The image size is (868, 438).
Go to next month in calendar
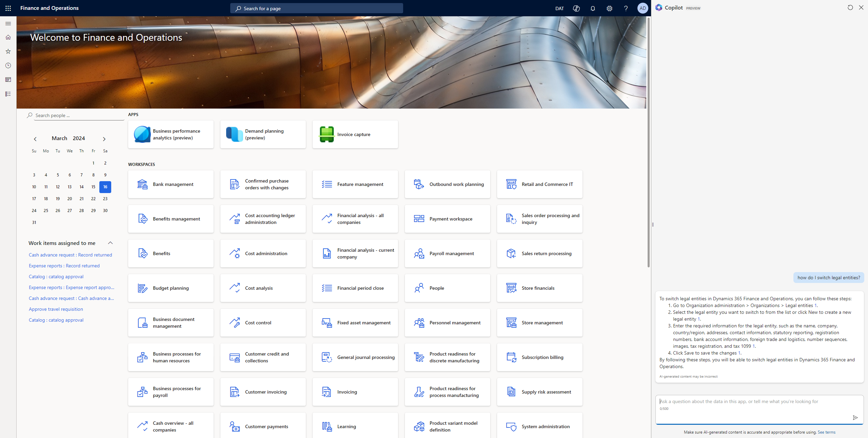point(104,139)
